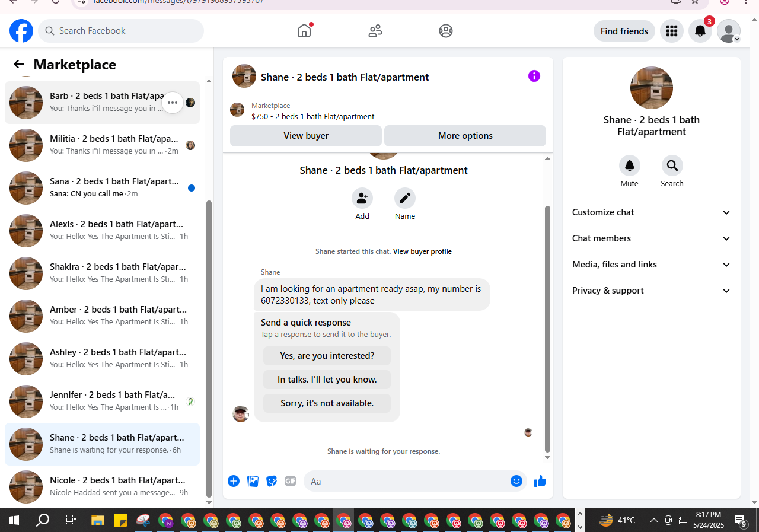Search in conversation magnifier icon
Image resolution: width=759 pixels, height=532 pixels.
point(672,165)
